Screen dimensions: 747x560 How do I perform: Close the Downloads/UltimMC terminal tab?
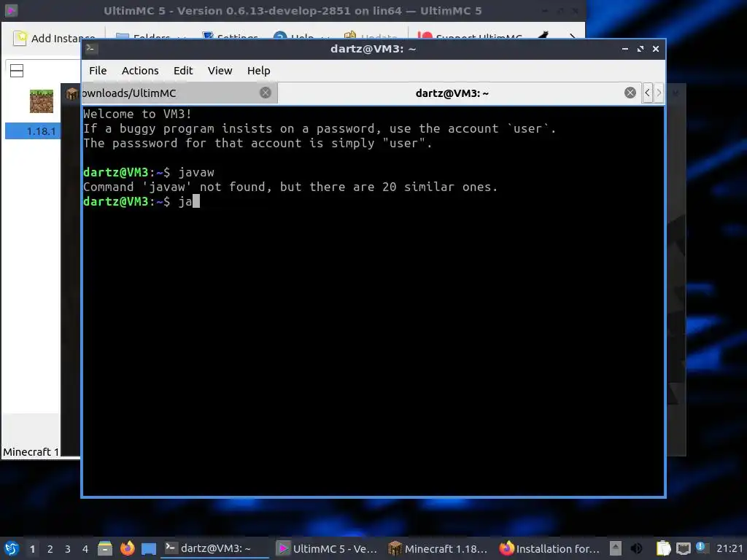266,93
